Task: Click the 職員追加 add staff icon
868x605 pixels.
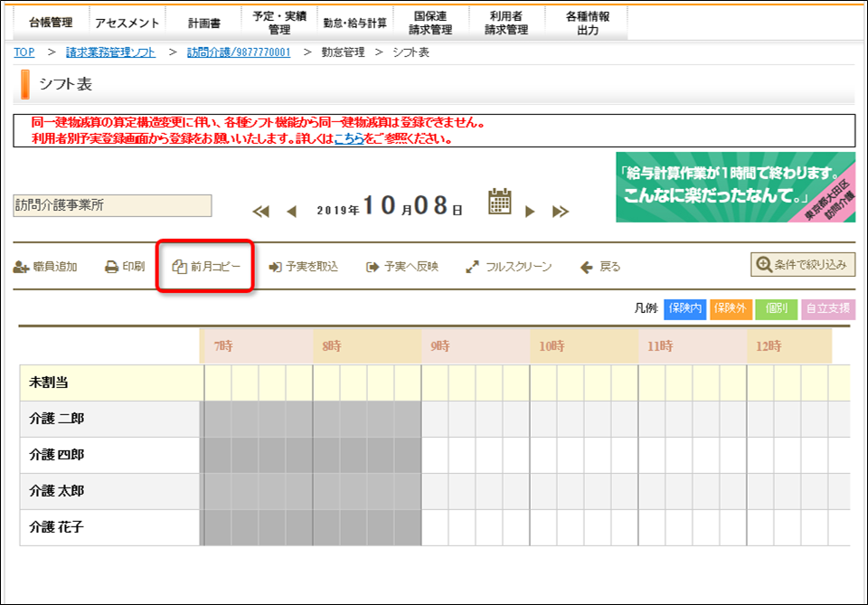Action: click(21, 268)
